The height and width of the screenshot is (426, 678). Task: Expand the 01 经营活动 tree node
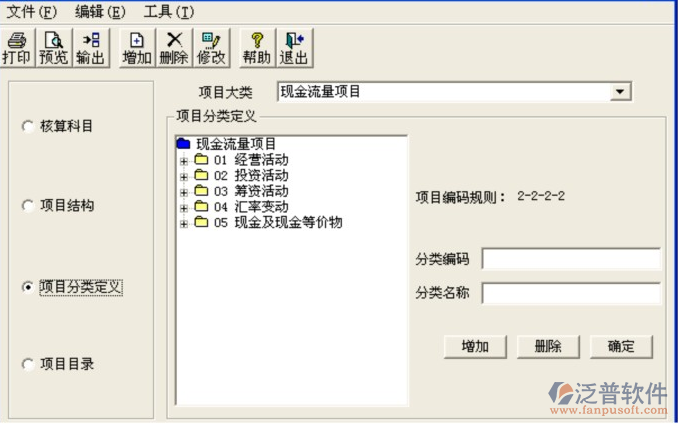tap(184, 160)
